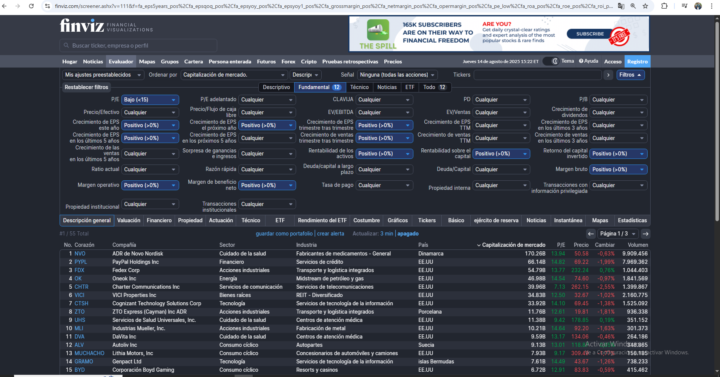
Task: Switch to Gráficos view tab
Action: pos(398,220)
